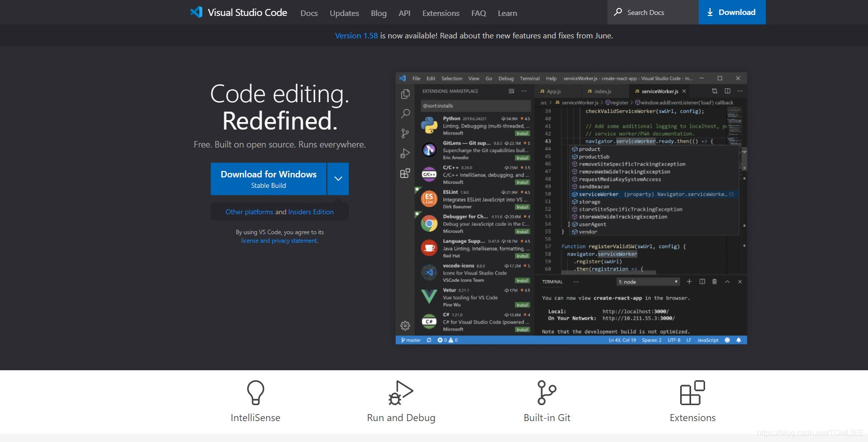868x442 pixels.
Task: Click Run and Debug icon in screenshot activity bar
Action: [406, 153]
